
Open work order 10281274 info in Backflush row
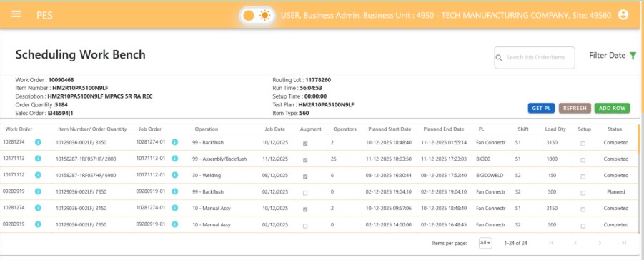pyautogui.click(x=38, y=142)
